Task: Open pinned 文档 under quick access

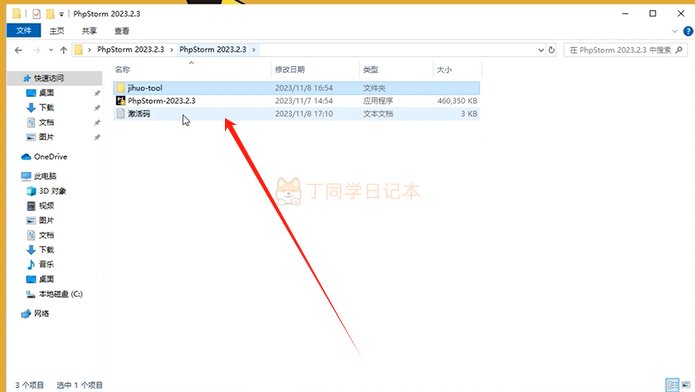Action: tap(46, 122)
